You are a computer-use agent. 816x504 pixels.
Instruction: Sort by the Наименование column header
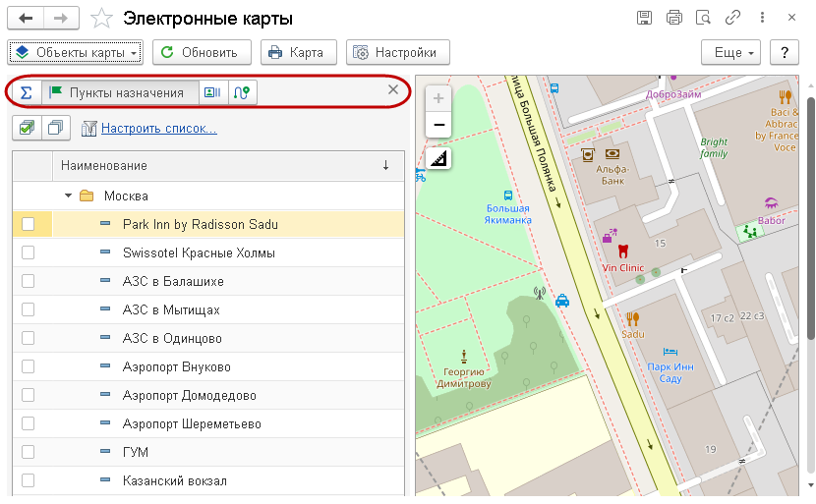104,166
